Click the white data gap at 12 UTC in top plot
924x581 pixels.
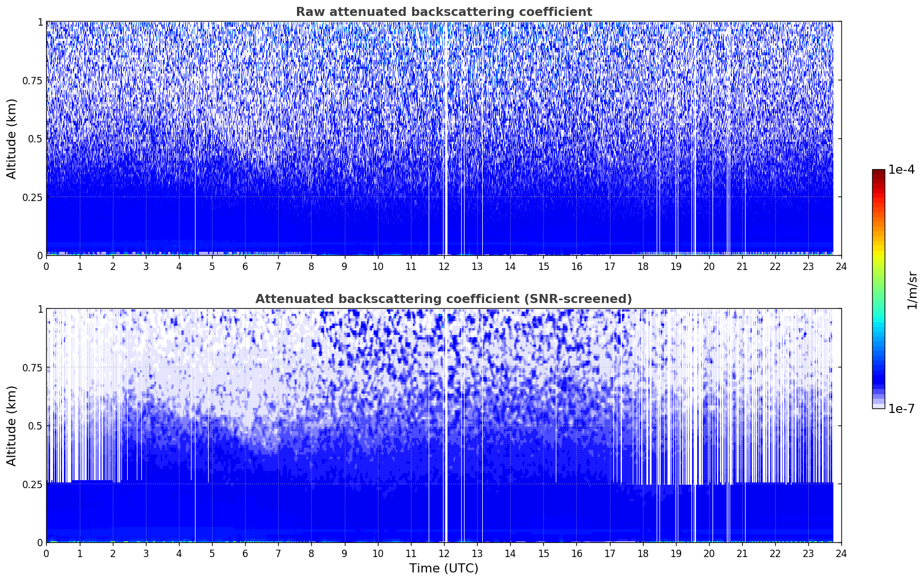[446, 142]
